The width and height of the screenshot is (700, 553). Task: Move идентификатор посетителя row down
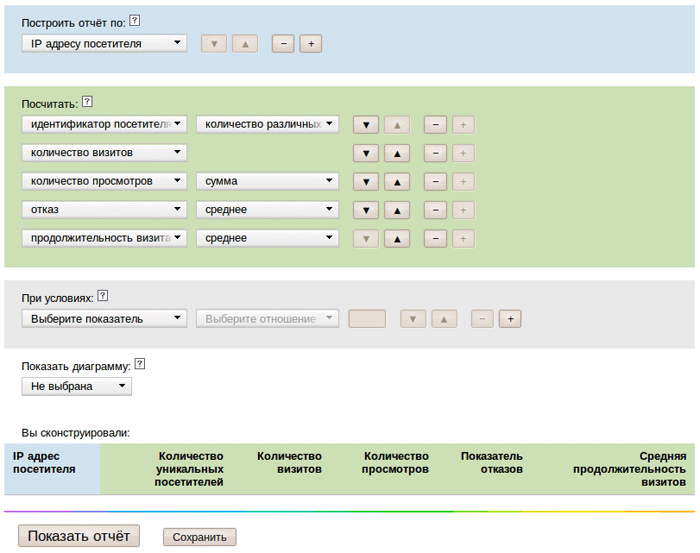[x=366, y=125]
